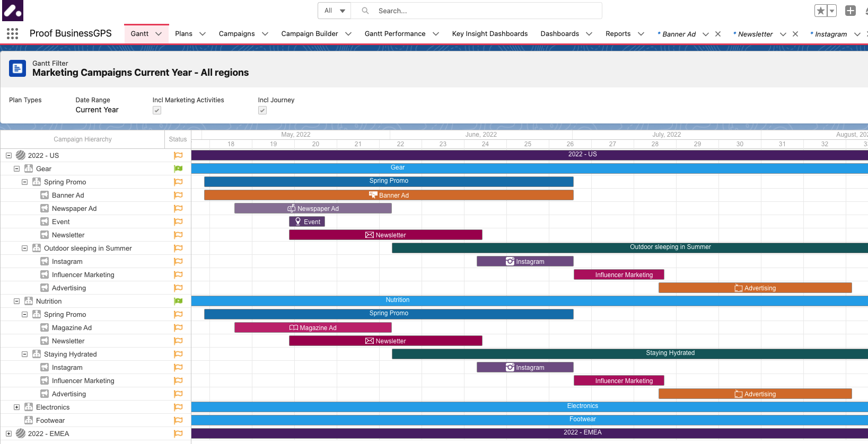Click the purple 2022 - EMEA Gantt bar

tap(530, 433)
